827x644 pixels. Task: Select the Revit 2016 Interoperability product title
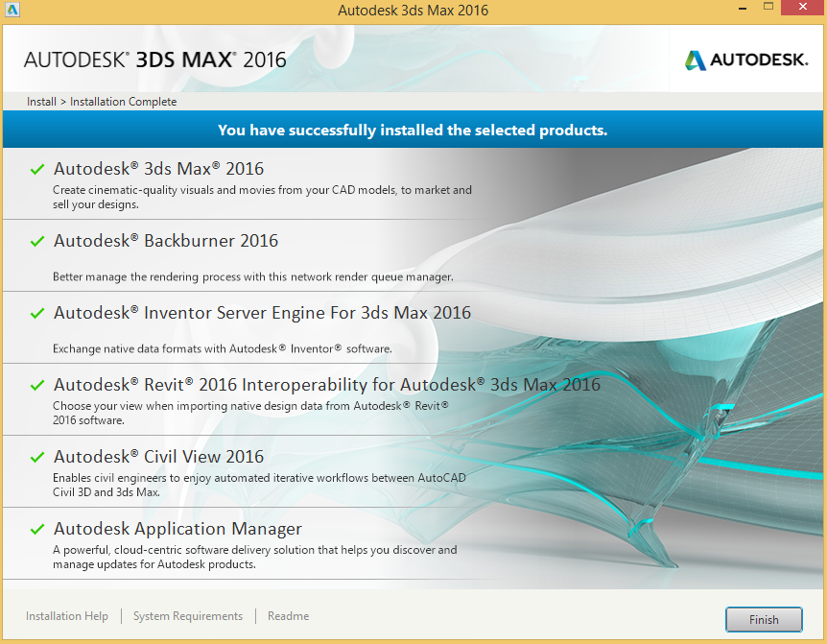coord(327,385)
